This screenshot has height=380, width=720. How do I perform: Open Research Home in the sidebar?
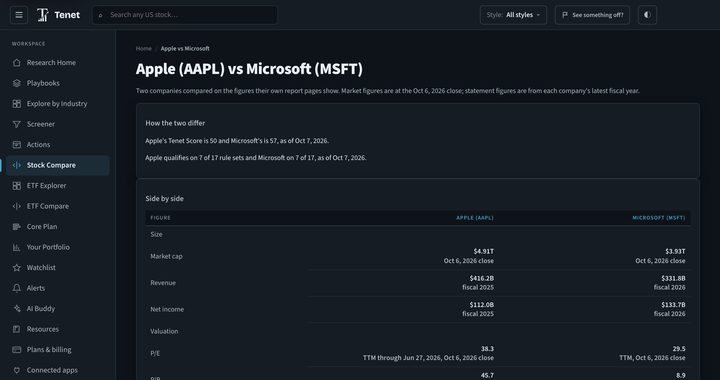click(x=51, y=62)
